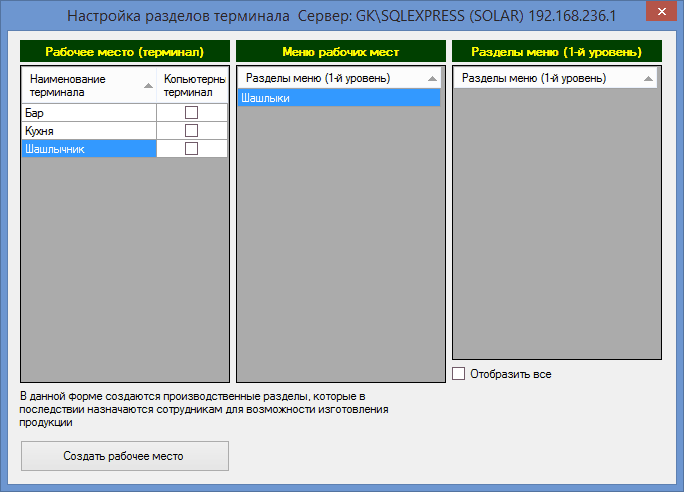
Task: Select the Бар terminal row
Action: (x=88, y=113)
